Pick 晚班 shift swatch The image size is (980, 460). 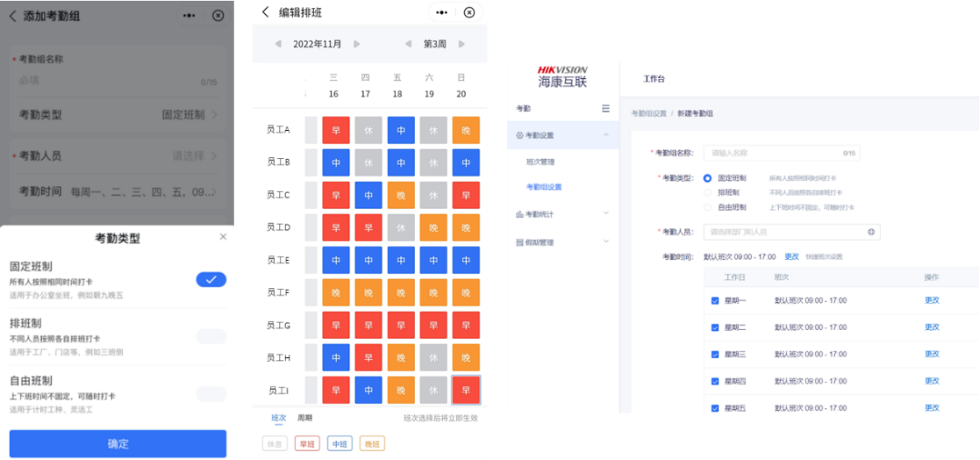(372, 444)
